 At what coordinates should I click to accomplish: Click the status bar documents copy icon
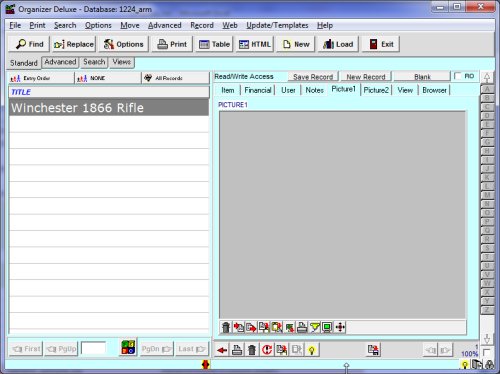[477, 365]
